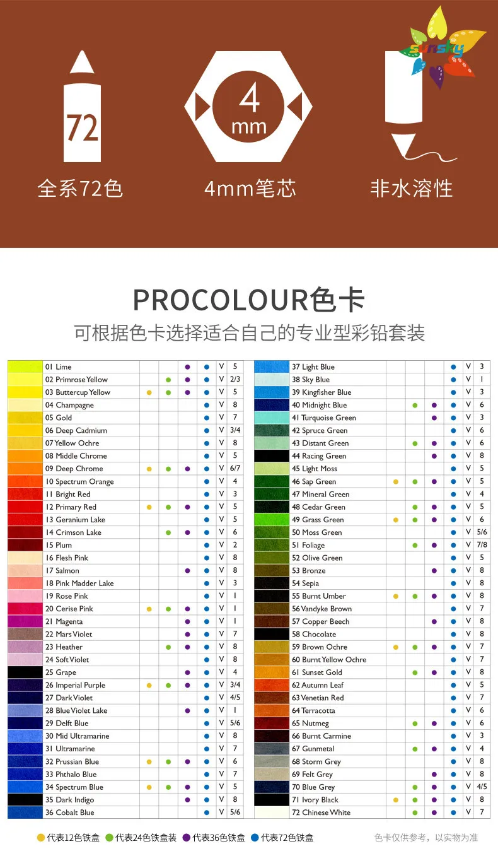Click the '72 Chinese White' label
The height and width of the screenshot is (868, 498).
click(321, 812)
